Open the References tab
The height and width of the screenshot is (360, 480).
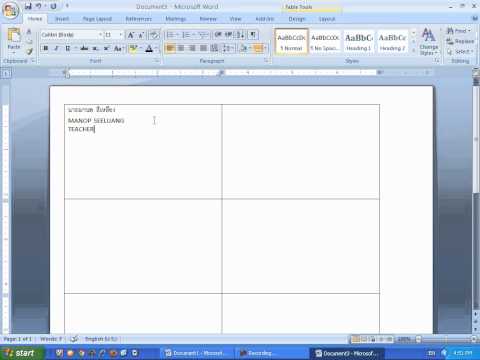coord(138,19)
